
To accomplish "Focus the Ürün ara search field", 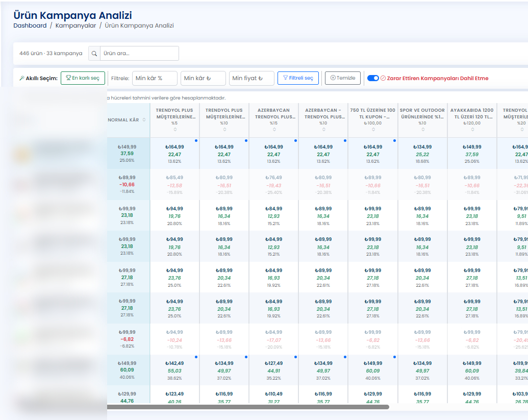I will click(x=139, y=54).
